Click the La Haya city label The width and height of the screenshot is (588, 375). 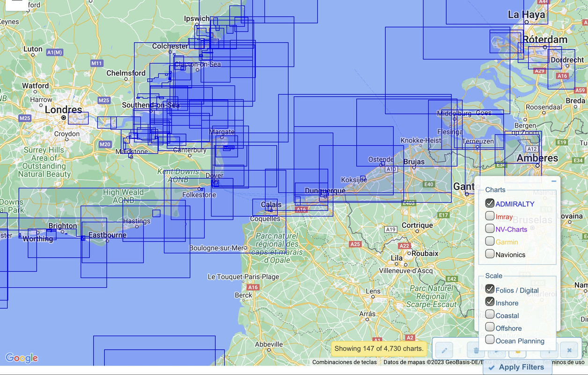[x=527, y=15]
